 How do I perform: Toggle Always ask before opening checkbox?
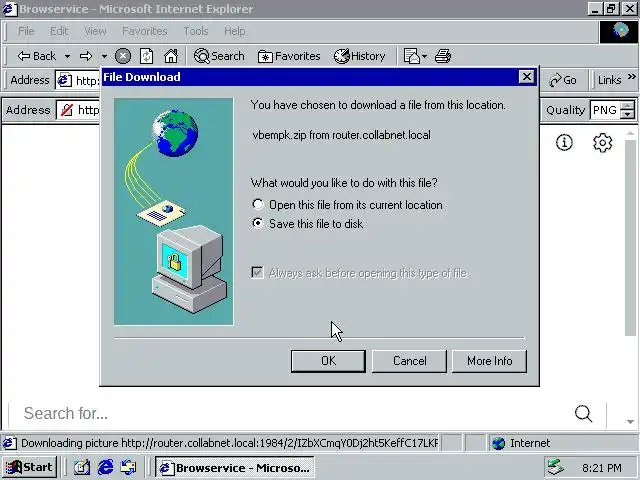pos(257,272)
